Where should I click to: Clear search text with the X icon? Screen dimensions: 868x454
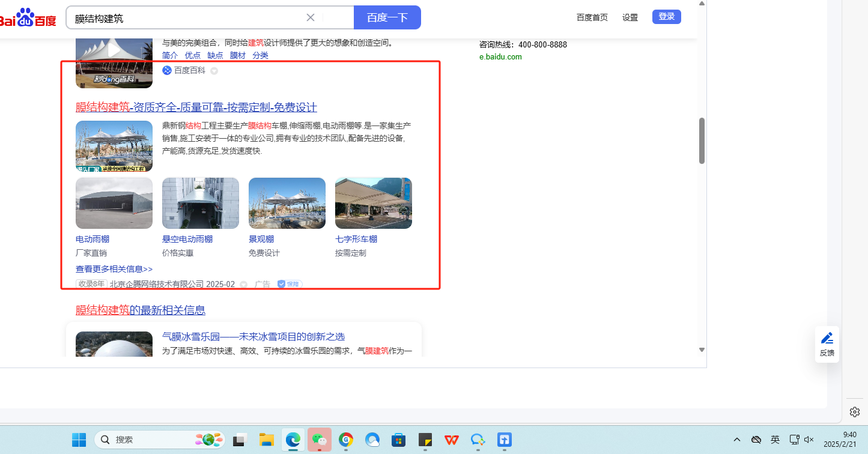pos(311,17)
